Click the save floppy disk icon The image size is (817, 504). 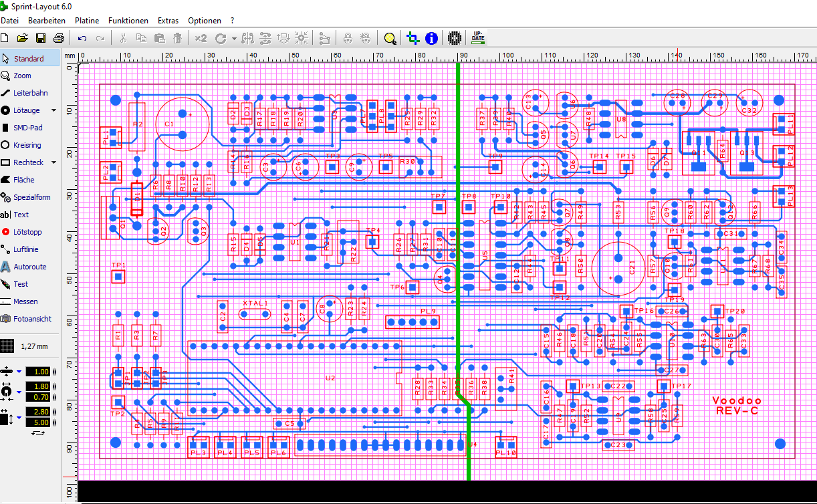41,38
